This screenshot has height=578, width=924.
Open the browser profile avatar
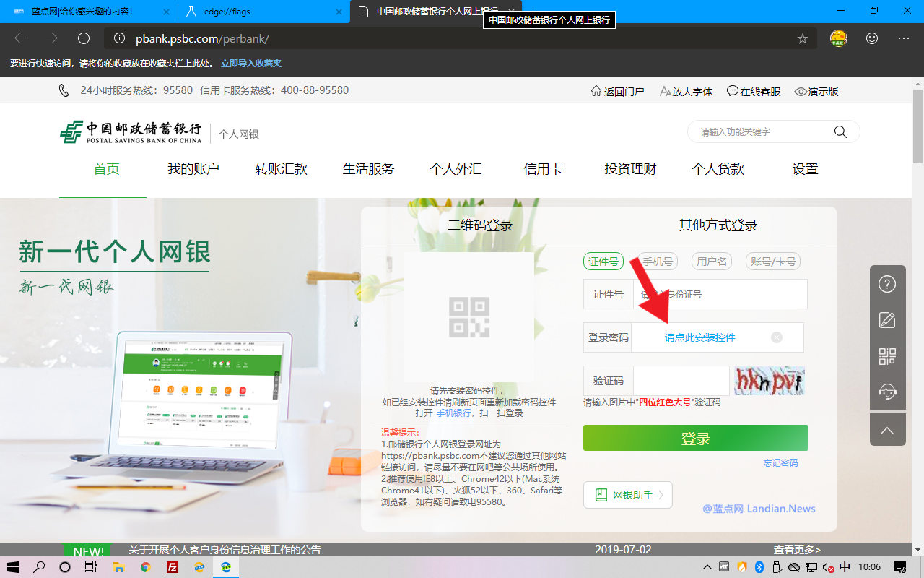tap(838, 38)
